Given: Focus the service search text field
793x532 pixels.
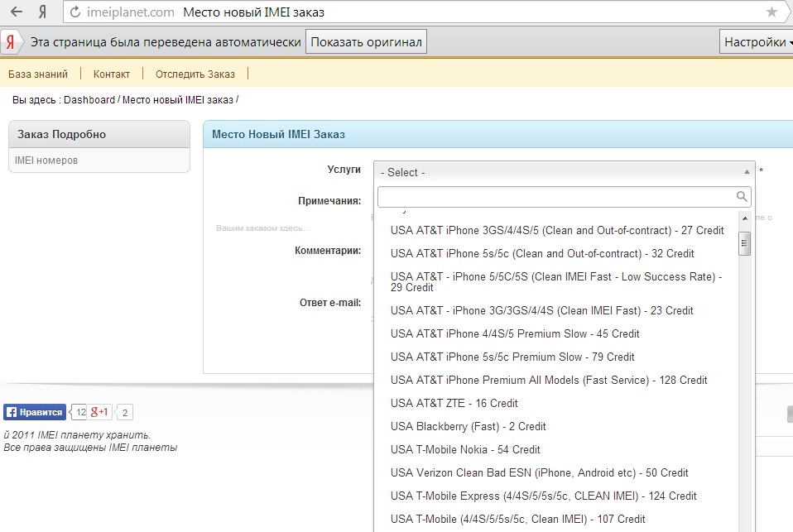Looking at the screenshot, I should point(555,197).
